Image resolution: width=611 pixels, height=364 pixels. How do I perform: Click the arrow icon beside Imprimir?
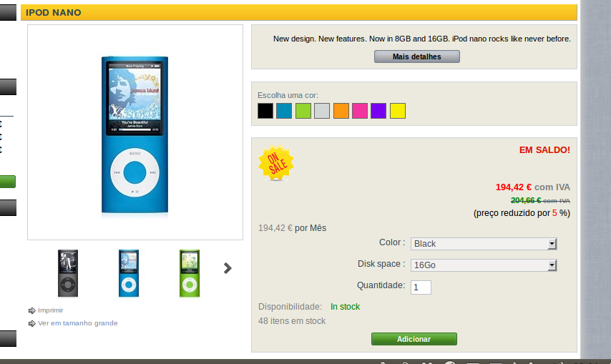pyautogui.click(x=32, y=310)
